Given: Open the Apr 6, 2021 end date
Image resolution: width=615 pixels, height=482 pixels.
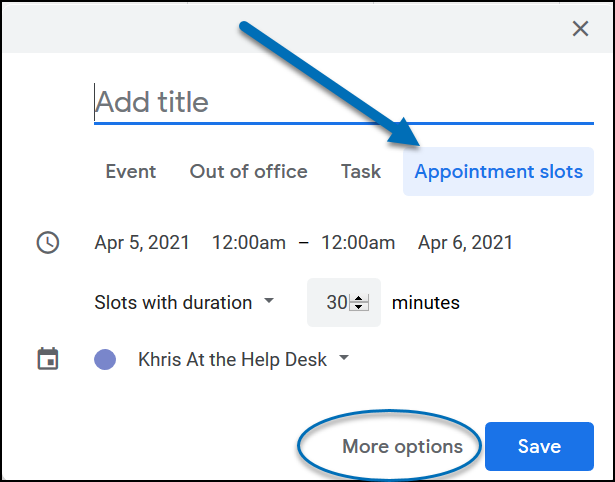Looking at the screenshot, I should (x=465, y=243).
